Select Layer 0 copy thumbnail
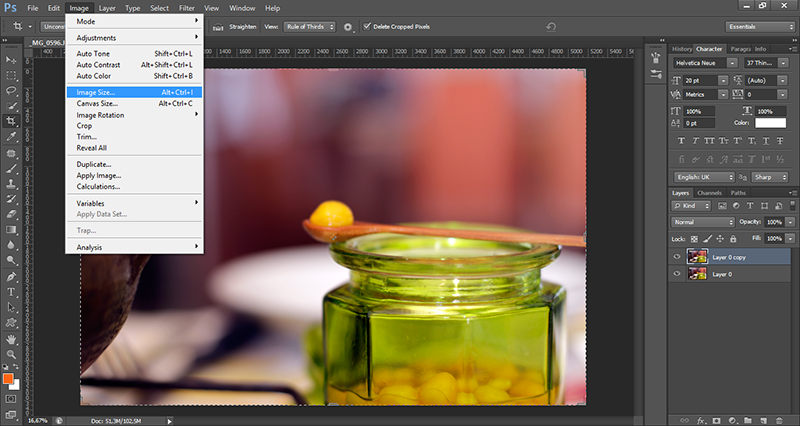The image size is (800, 426). [698, 256]
